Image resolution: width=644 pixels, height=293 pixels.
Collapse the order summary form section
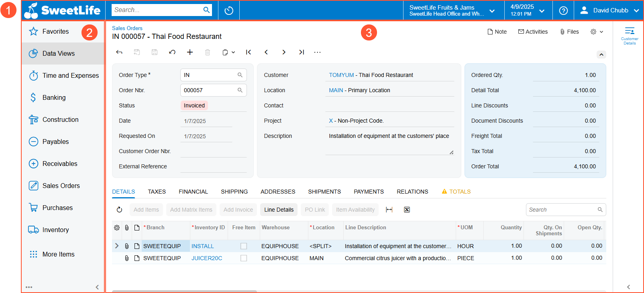[601, 55]
